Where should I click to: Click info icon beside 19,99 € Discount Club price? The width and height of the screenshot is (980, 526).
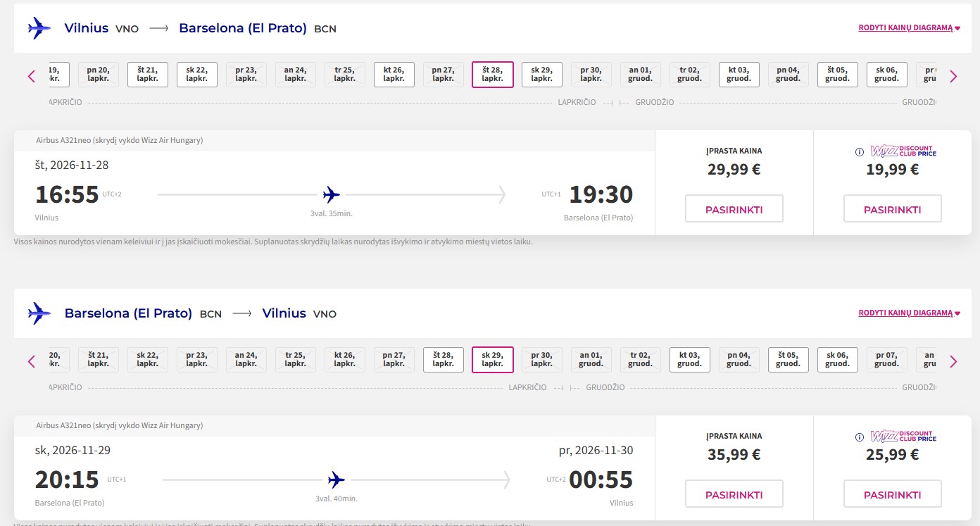859,151
